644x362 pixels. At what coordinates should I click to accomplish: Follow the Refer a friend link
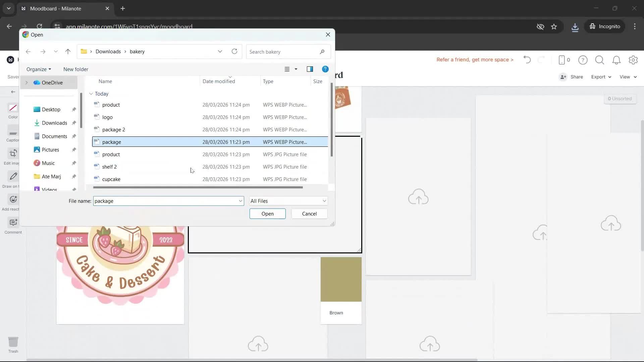[x=475, y=59]
